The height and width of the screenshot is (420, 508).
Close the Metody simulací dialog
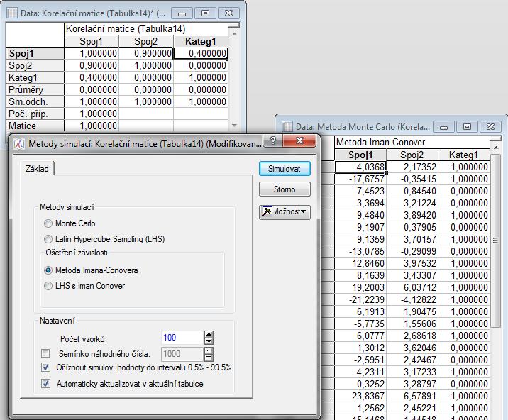click(299, 140)
